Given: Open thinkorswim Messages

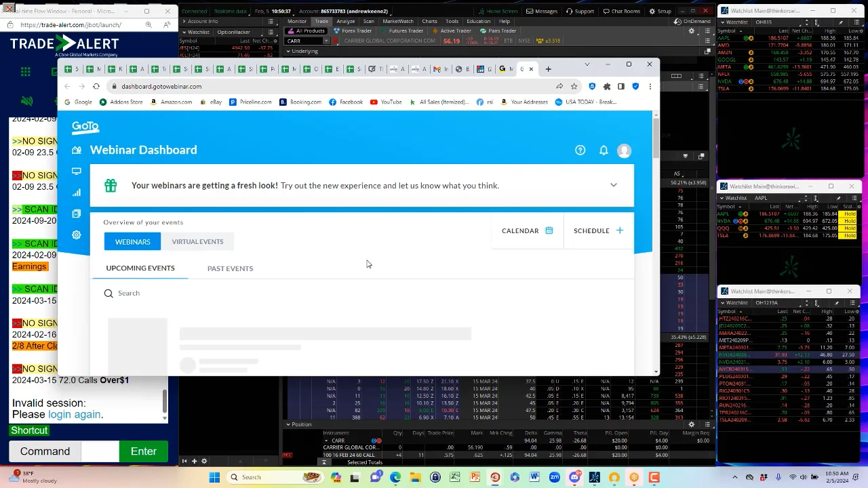Looking at the screenshot, I should 541,11.
